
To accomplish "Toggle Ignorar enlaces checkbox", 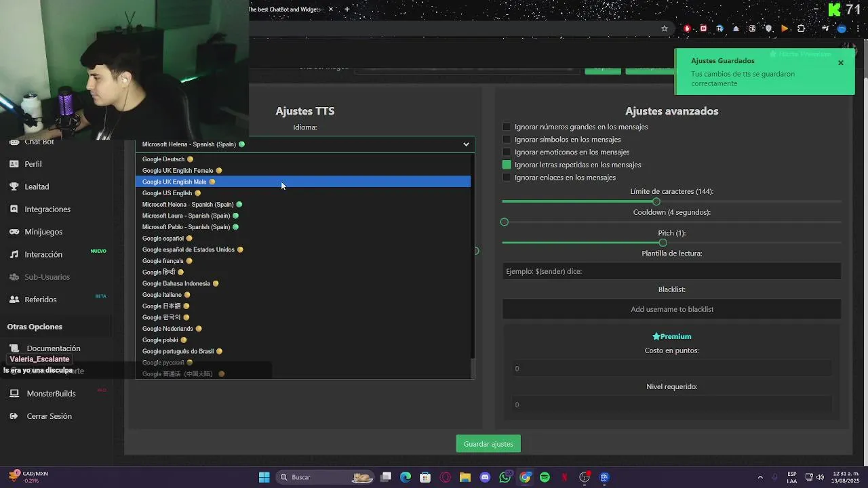I will tap(507, 178).
